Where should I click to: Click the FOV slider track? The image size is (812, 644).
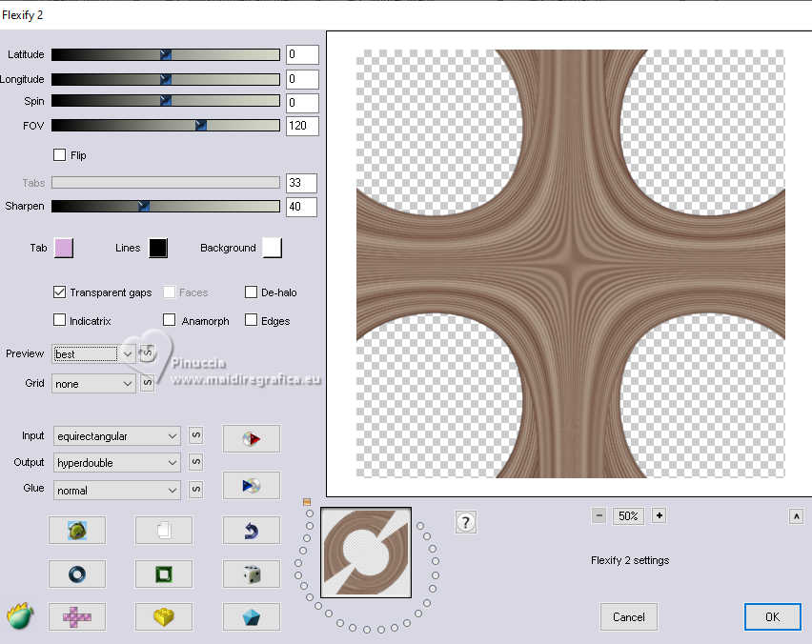pyautogui.click(x=166, y=126)
